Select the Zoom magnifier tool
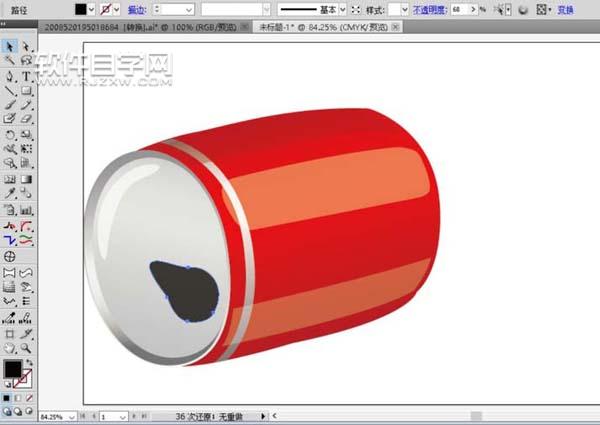Screen dimensions: 600x425 pos(26,348)
